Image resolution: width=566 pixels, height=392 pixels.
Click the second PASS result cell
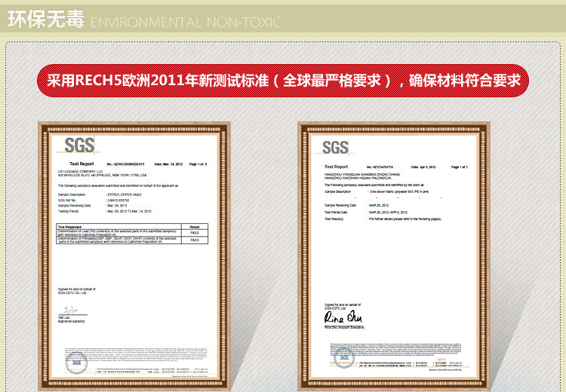tap(195, 240)
